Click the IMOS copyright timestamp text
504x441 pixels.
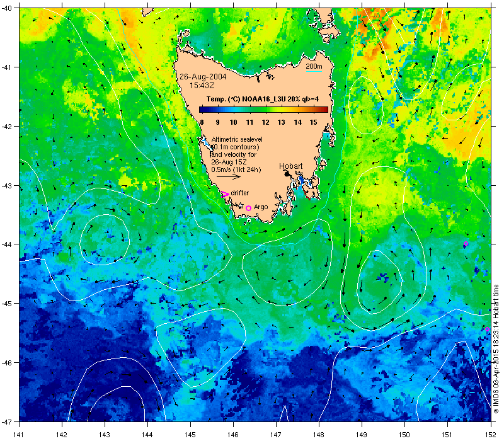click(496, 350)
